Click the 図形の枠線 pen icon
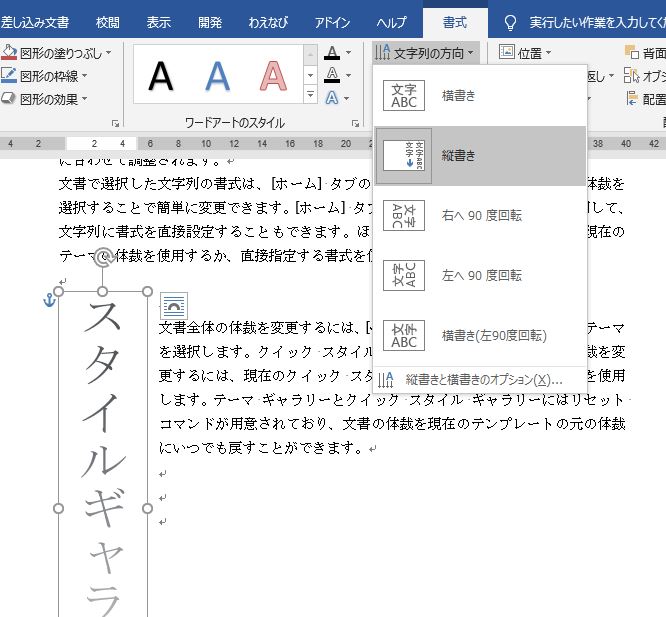This screenshot has height=617, width=666. tap(8, 75)
